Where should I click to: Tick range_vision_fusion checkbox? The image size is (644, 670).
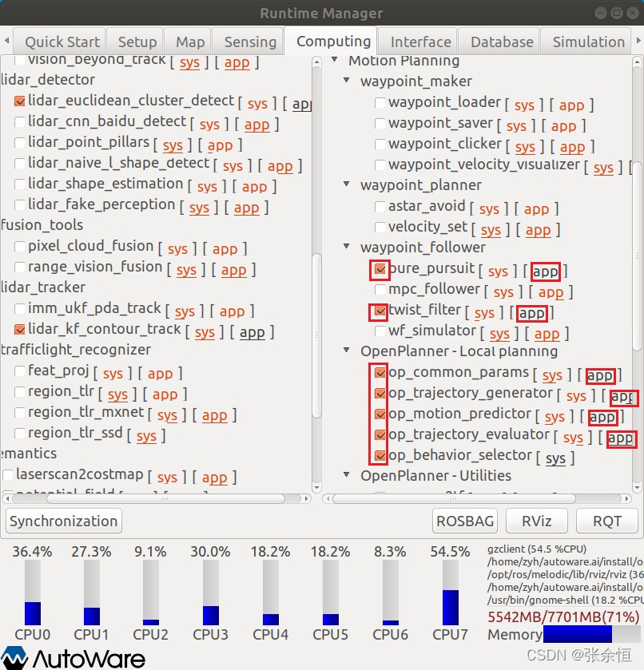pos(20,268)
